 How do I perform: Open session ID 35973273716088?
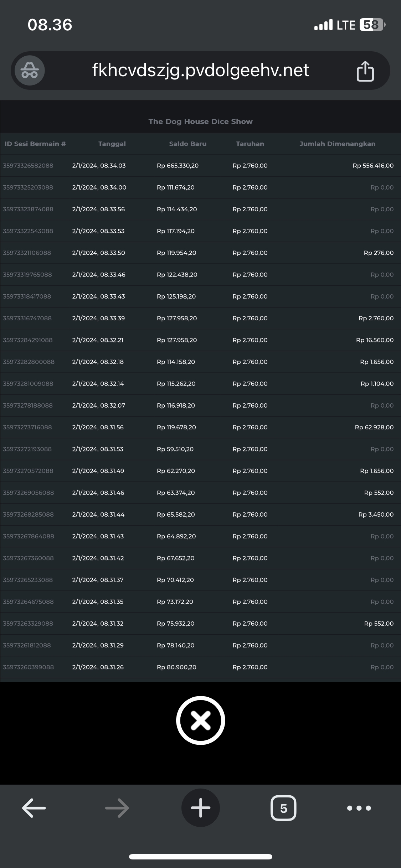click(27, 427)
